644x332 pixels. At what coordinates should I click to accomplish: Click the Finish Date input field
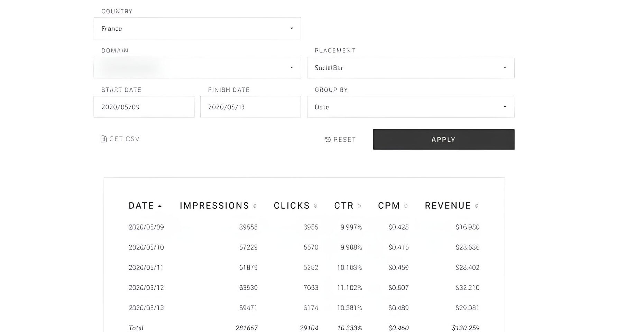(x=250, y=107)
